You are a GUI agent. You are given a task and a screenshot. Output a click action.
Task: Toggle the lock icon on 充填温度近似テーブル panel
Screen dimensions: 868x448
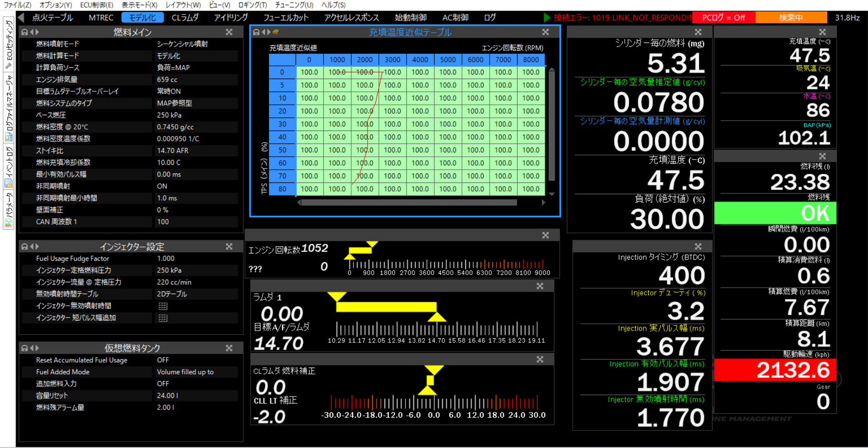click(256, 32)
